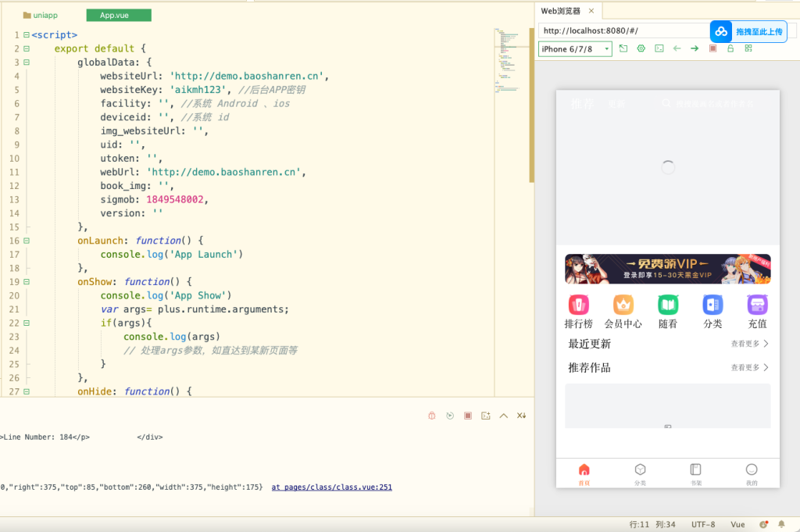Open 查看更多 beside 最近更新

[x=749, y=344]
